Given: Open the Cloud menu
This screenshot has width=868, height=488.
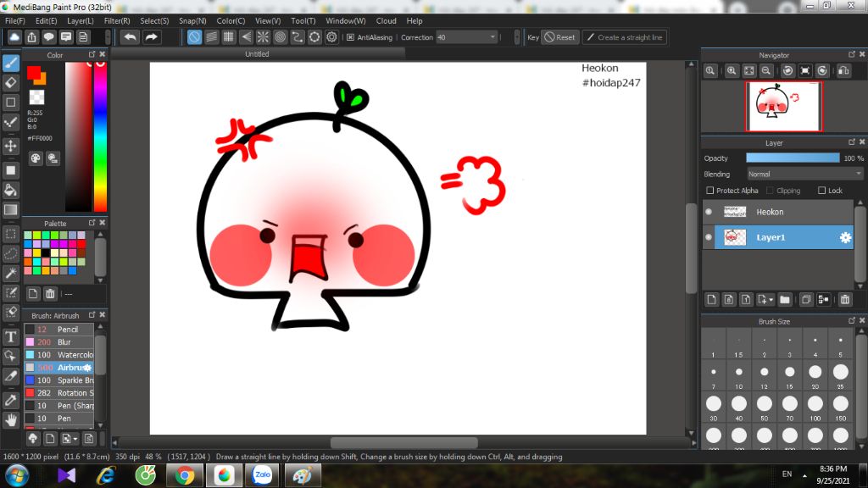Looking at the screenshot, I should point(386,20).
